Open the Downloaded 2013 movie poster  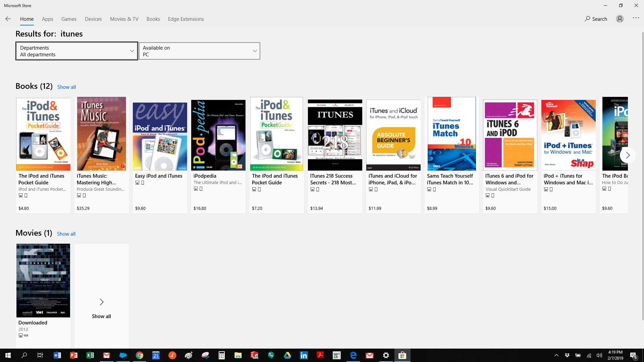43,281
